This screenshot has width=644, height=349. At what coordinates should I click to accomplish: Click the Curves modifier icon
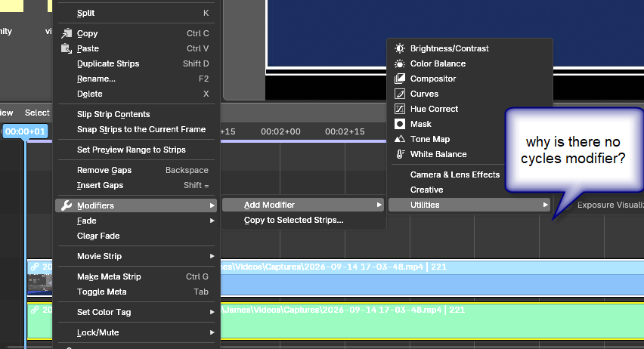pos(400,94)
